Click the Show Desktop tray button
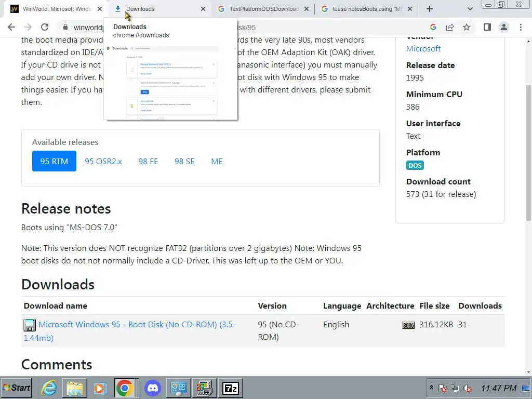 coord(526,388)
